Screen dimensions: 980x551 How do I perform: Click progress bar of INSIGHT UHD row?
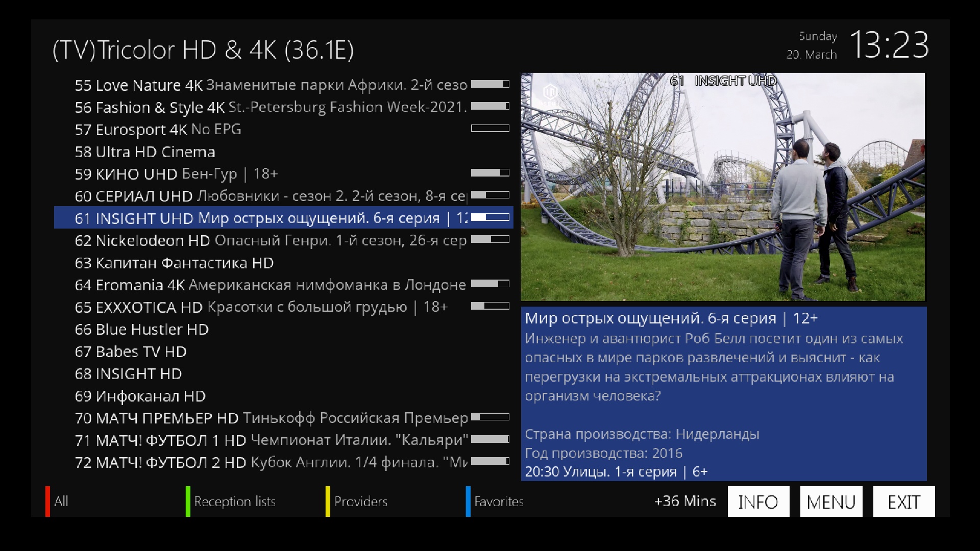pyautogui.click(x=490, y=217)
